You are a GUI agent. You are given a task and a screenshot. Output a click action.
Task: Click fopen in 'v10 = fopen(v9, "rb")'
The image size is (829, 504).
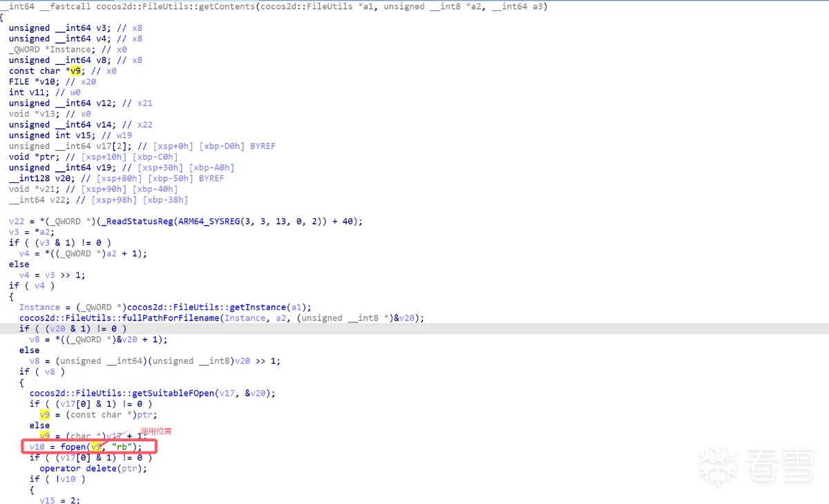73,447
